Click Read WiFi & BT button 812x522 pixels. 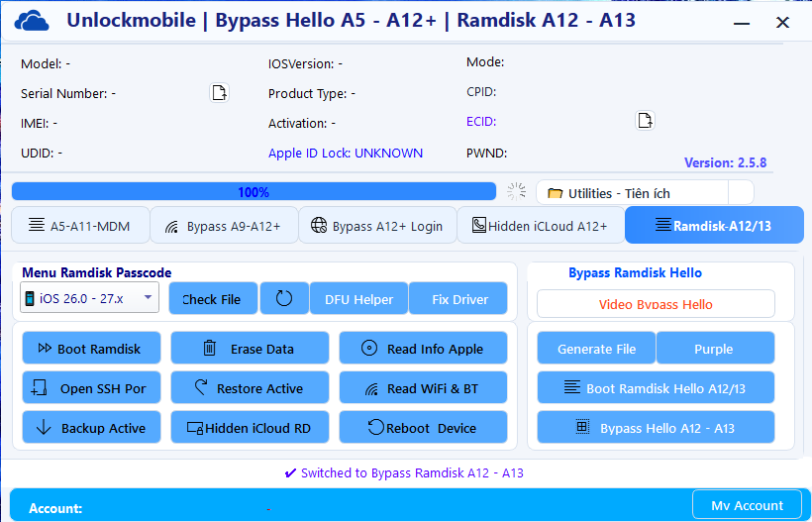click(x=423, y=388)
